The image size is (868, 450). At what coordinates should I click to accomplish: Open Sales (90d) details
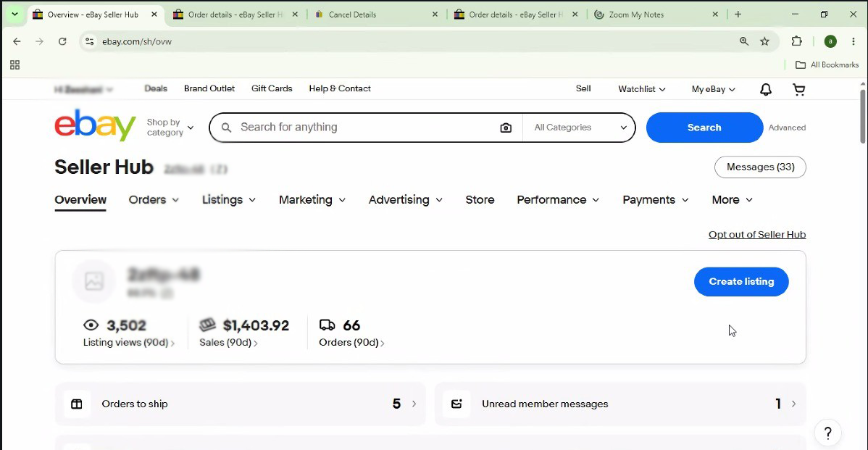[x=228, y=343]
